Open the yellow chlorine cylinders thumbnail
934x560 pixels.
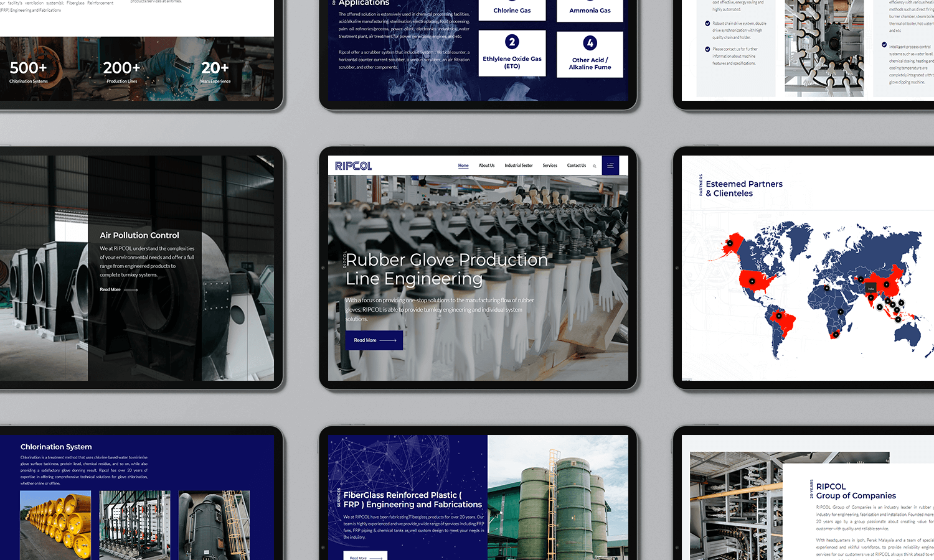point(55,525)
